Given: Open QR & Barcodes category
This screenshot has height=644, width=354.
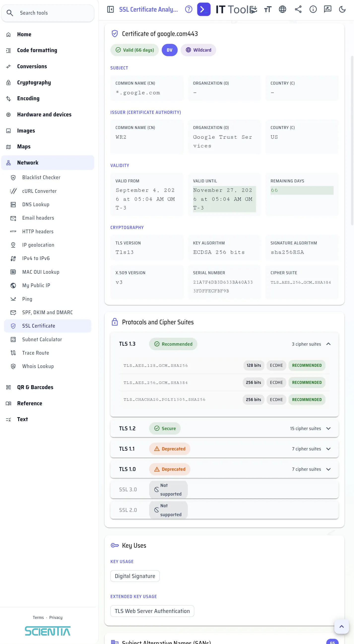Looking at the screenshot, I should click(48, 387).
